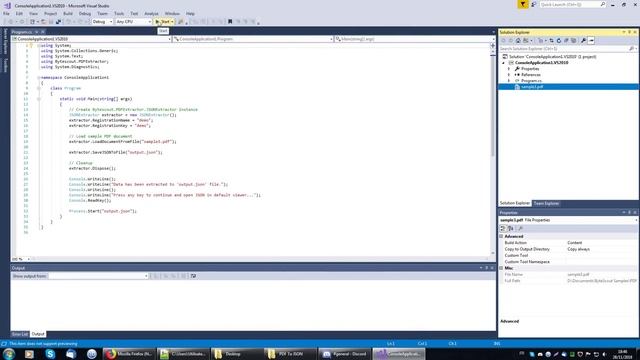Image resolution: width=640 pixels, height=360 pixels.
Task: Click the bookmark toolbar icon
Action: pos(230,22)
